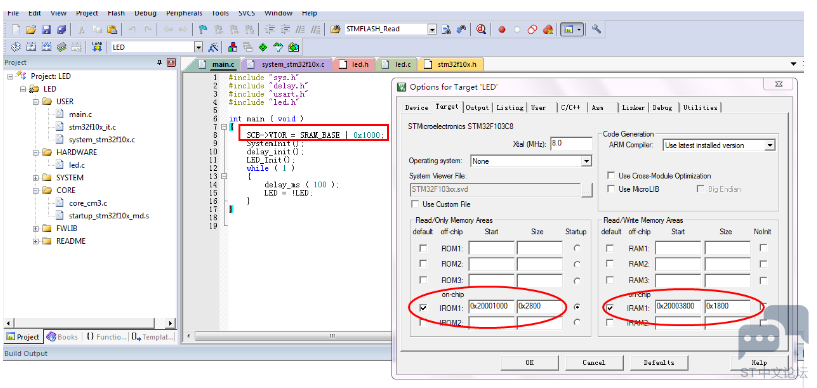Open the STMFLASH_Read find dropdown arrow

432,30
